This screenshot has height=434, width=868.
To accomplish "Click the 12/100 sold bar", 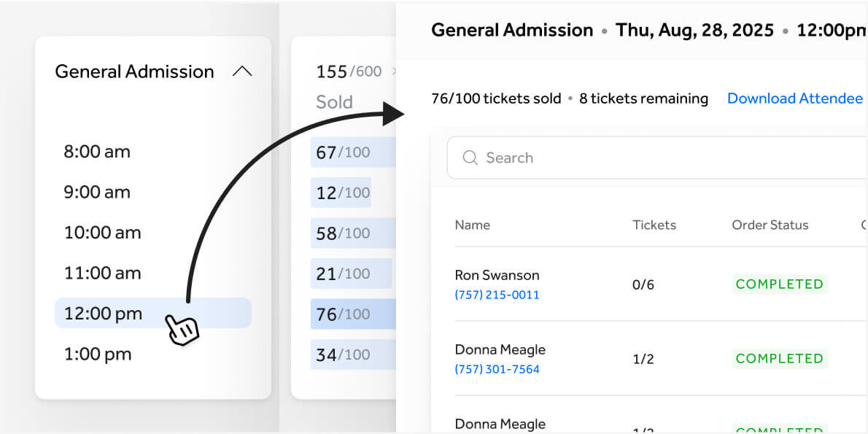I will coord(341,193).
